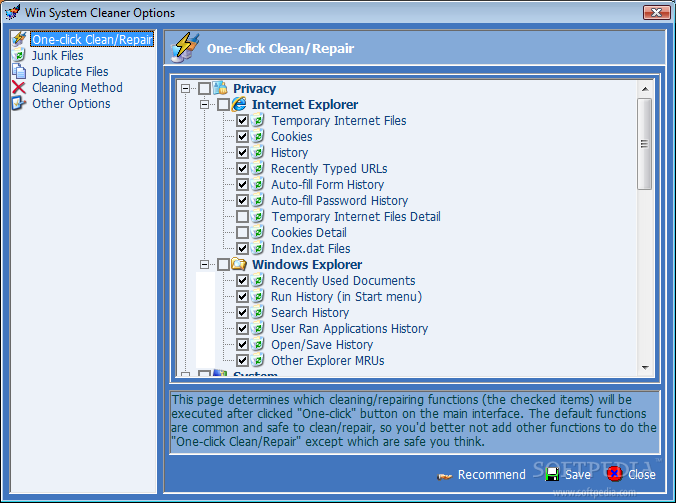676x503 pixels.
Task: Select the One-click Clean/Repair page
Action: 92,39
